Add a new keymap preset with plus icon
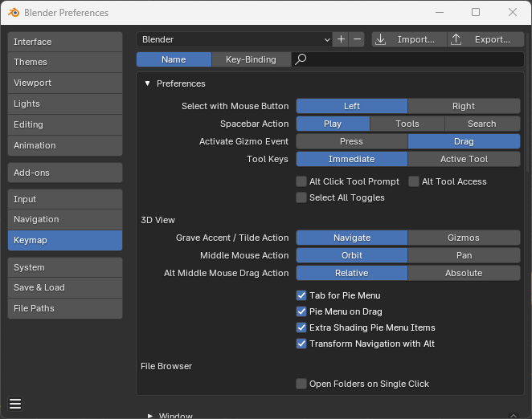 click(341, 39)
